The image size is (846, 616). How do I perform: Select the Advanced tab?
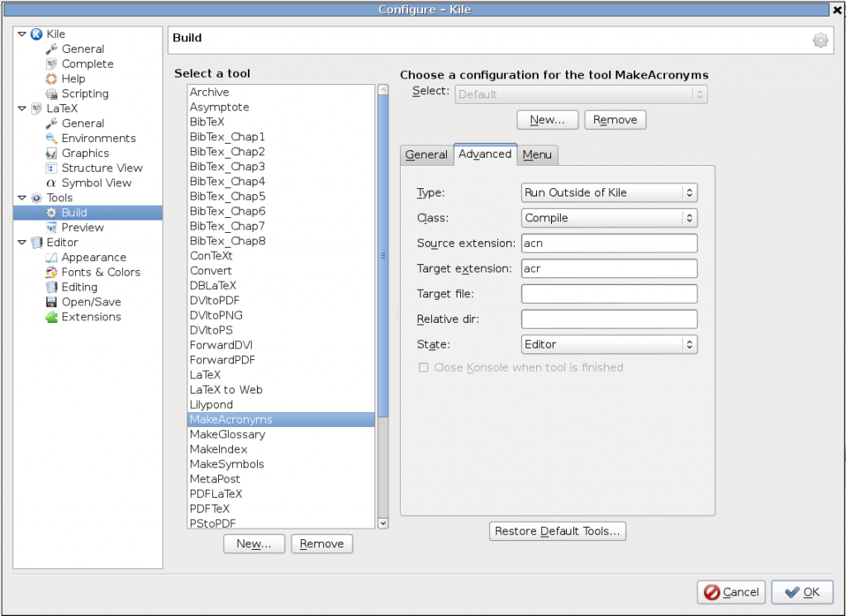click(x=485, y=154)
